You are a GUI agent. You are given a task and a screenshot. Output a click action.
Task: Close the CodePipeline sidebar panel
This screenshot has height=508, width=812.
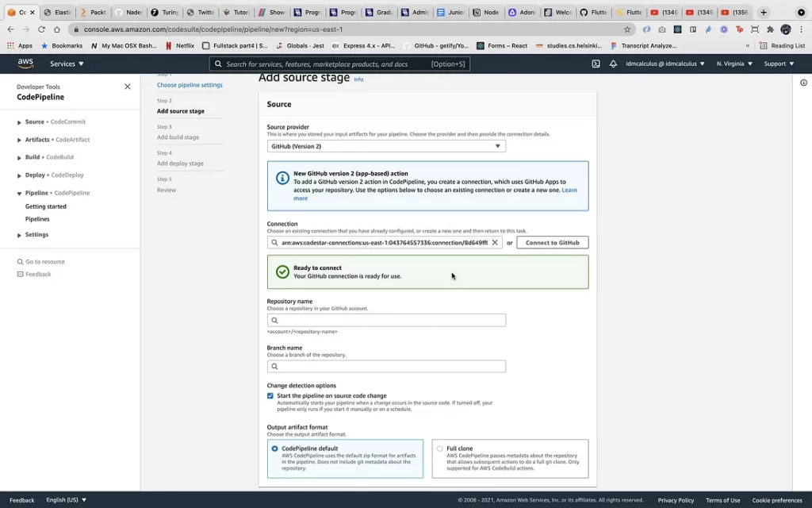tap(128, 87)
